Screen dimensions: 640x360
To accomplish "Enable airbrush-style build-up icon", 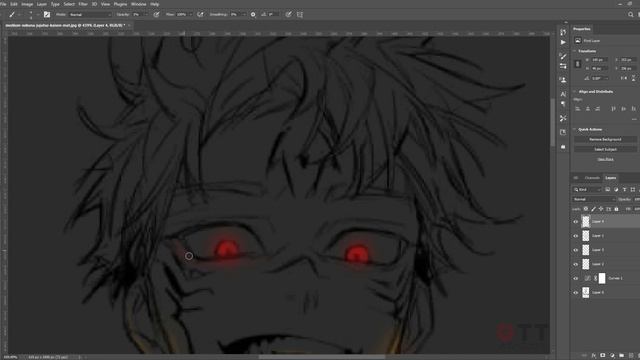I will [200, 14].
